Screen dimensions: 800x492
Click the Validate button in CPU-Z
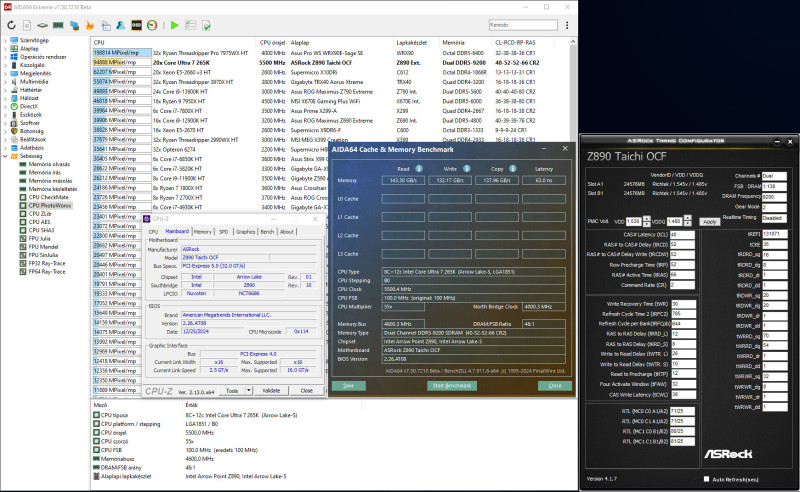tap(271, 391)
